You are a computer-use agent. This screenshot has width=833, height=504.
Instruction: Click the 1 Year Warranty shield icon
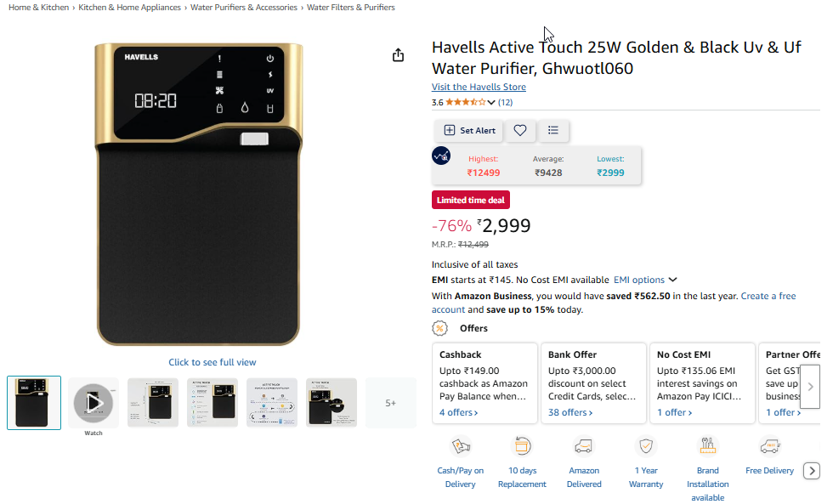[646, 446]
